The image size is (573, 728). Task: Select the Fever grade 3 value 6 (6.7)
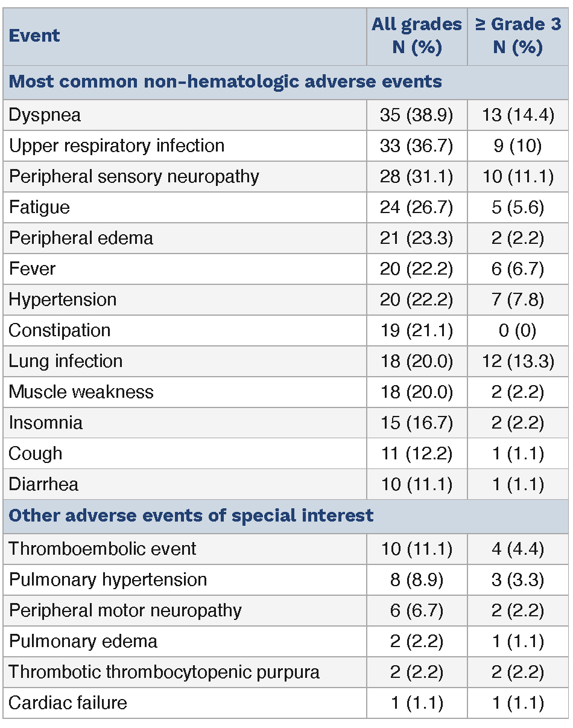point(518,269)
